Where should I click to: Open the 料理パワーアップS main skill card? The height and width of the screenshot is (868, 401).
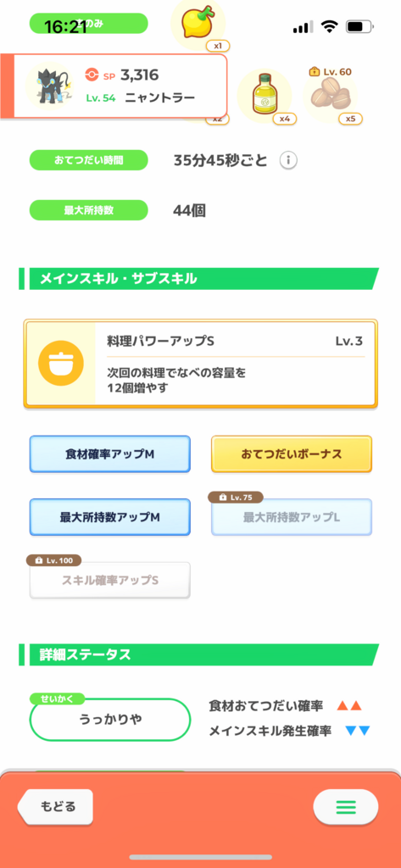(x=200, y=364)
